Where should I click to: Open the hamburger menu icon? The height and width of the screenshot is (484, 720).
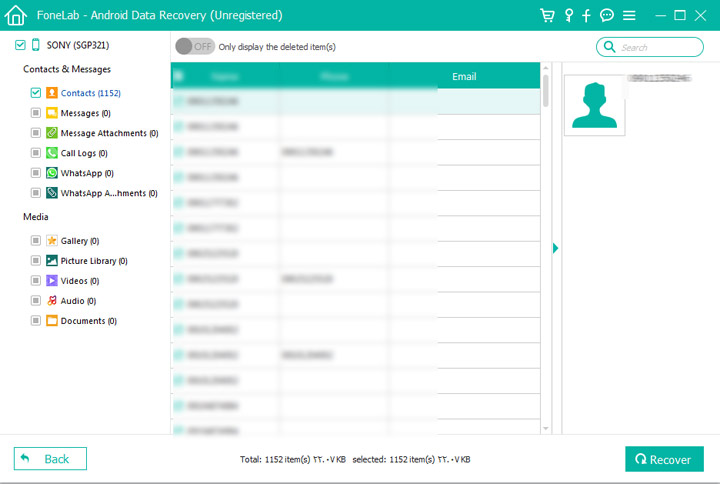pos(629,15)
